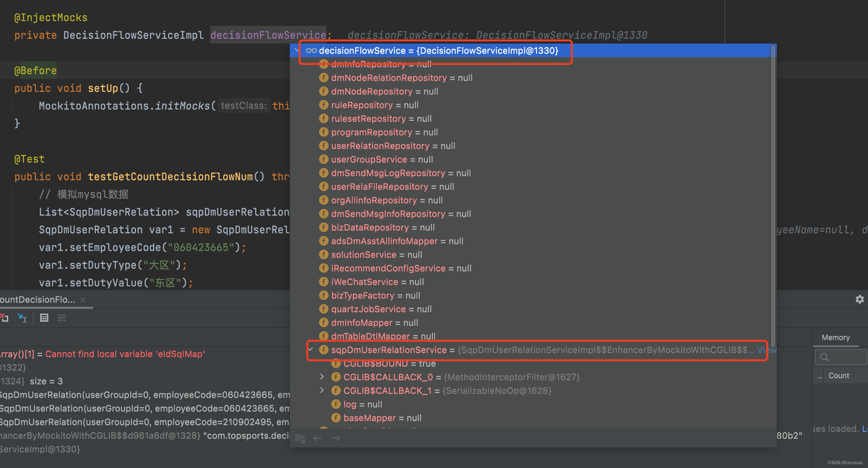Screen dimensions: 868x468
Task: Expand the CGLIB$CALLBACK_1 node
Action: [322, 390]
